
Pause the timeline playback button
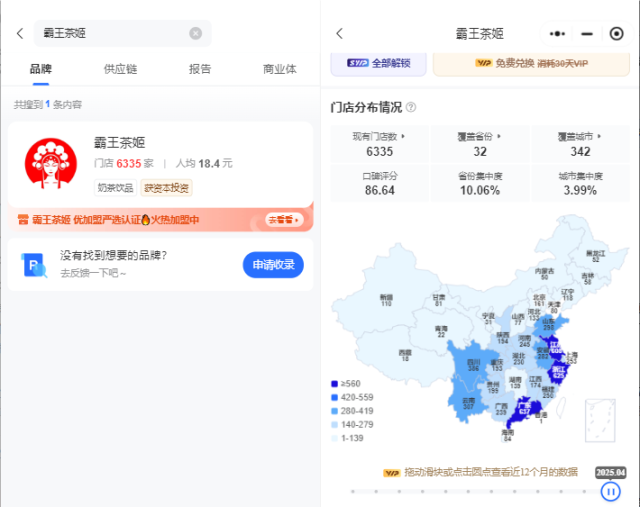tap(611, 491)
